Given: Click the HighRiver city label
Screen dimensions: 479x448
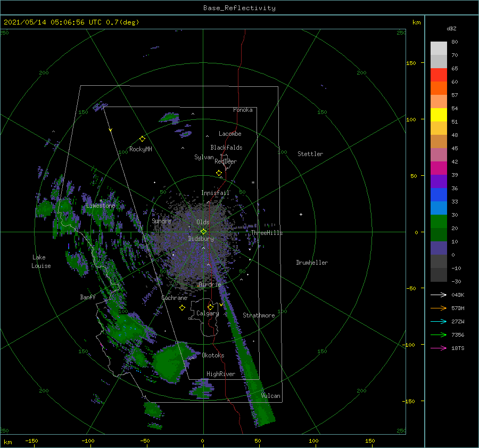Looking at the screenshot, I should pyautogui.click(x=221, y=374).
